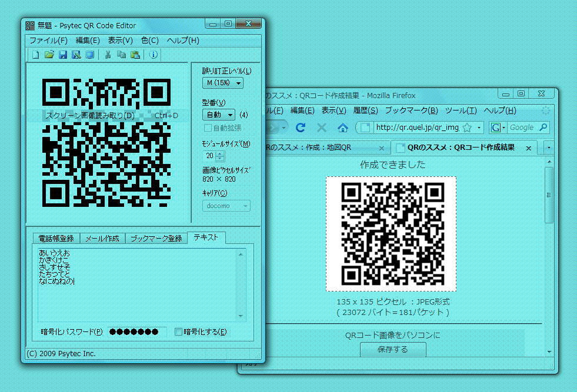Click the Cut scissors icon
Image resolution: width=577 pixels, height=392 pixels.
click(108, 55)
